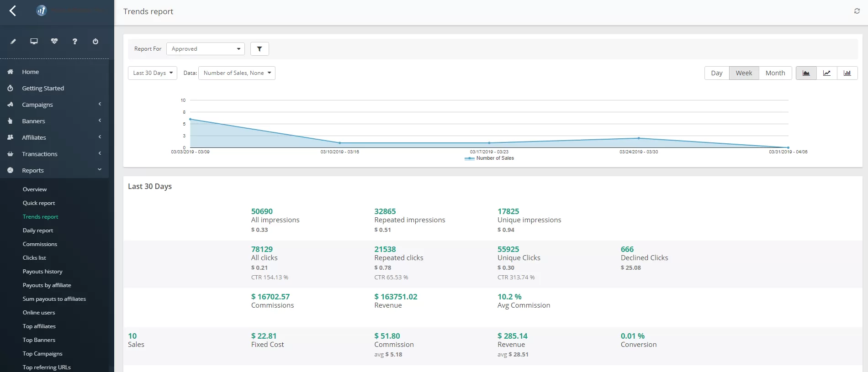This screenshot has width=868, height=372.
Task: Click the monitor screen icon in sidebar
Action: point(34,42)
